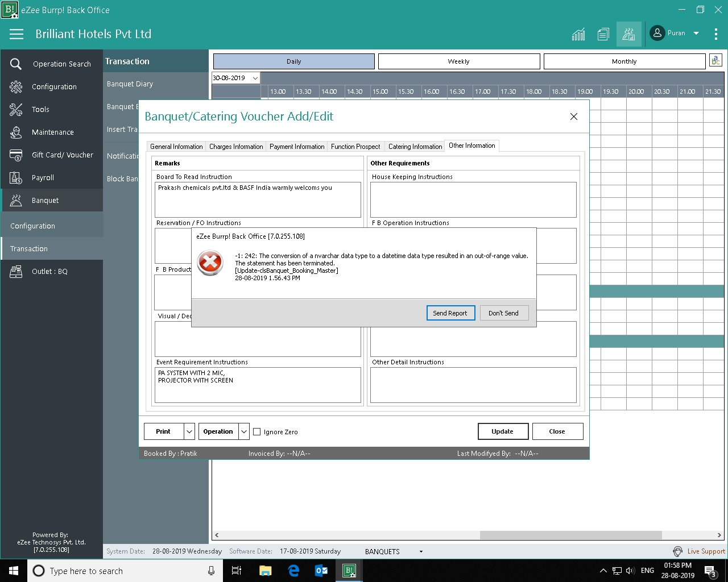
Task: Open Microsoft Edge from taskbar
Action: (x=293, y=571)
